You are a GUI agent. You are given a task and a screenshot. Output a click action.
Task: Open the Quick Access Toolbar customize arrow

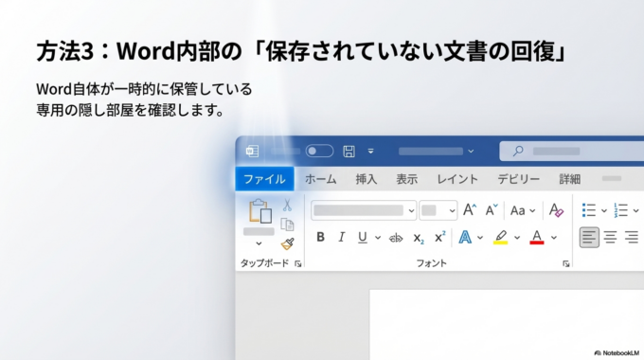370,152
